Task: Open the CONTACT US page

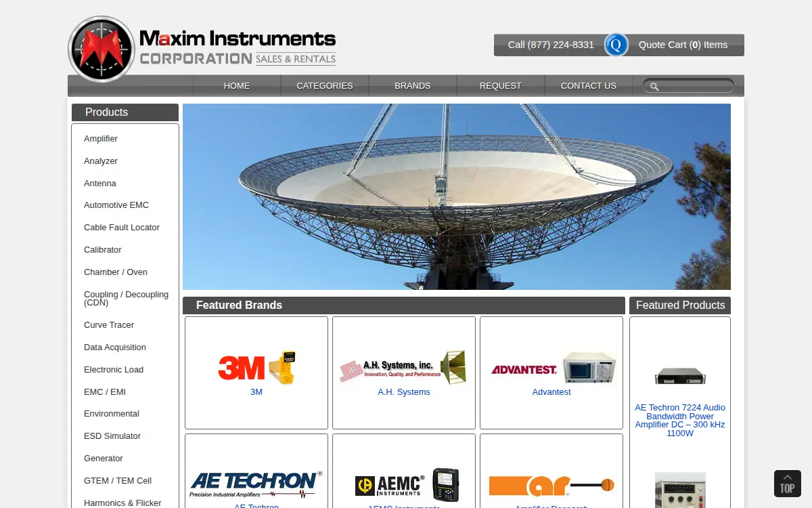Action: pyautogui.click(x=589, y=86)
